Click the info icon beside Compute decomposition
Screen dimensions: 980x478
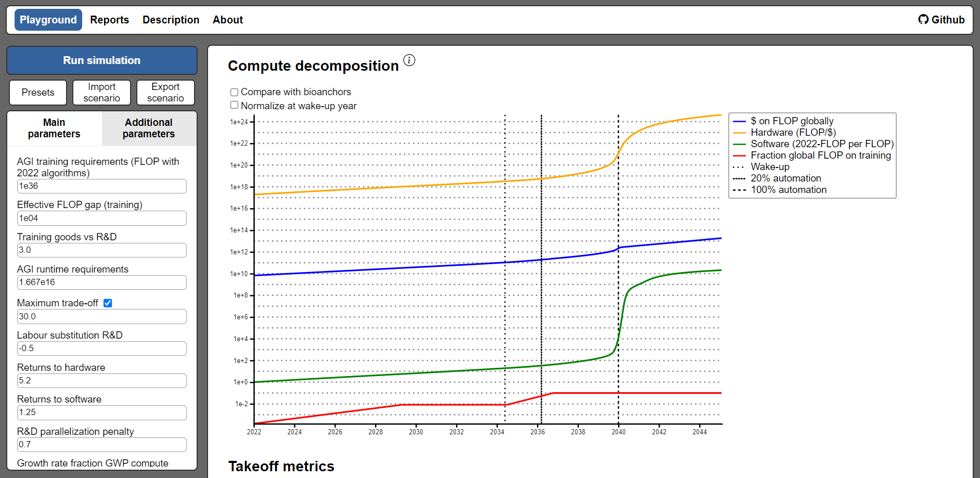tap(409, 60)
